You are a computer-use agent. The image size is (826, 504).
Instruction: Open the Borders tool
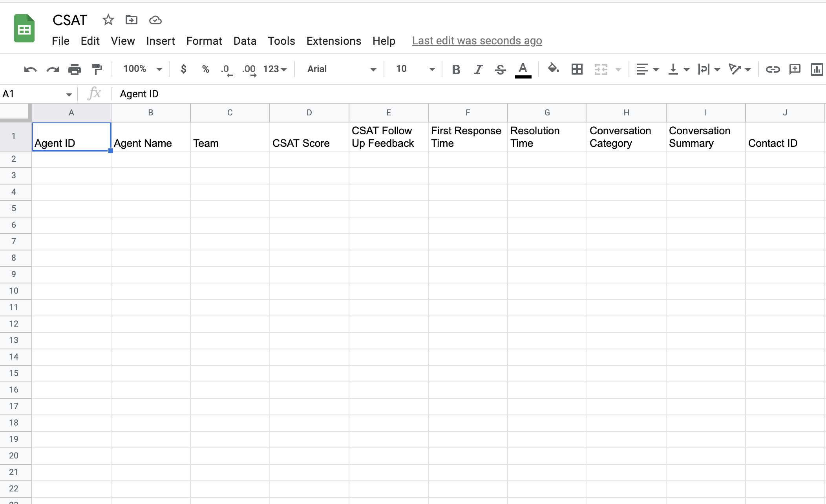[x=577, y=69]
